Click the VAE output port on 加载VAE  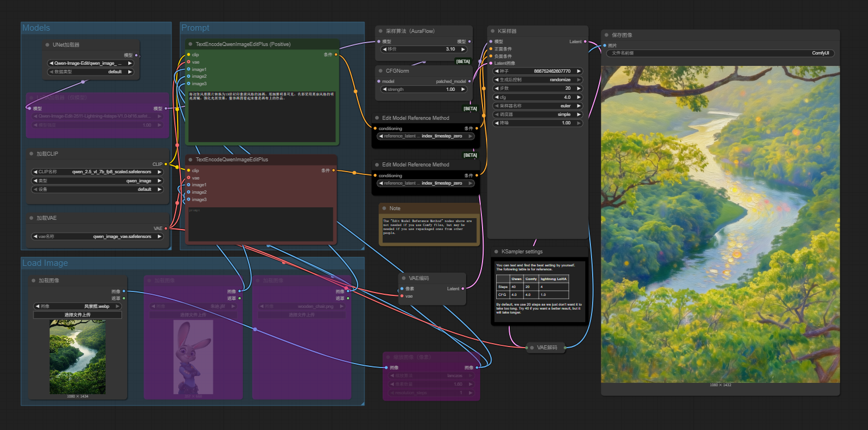coord(166,228)
